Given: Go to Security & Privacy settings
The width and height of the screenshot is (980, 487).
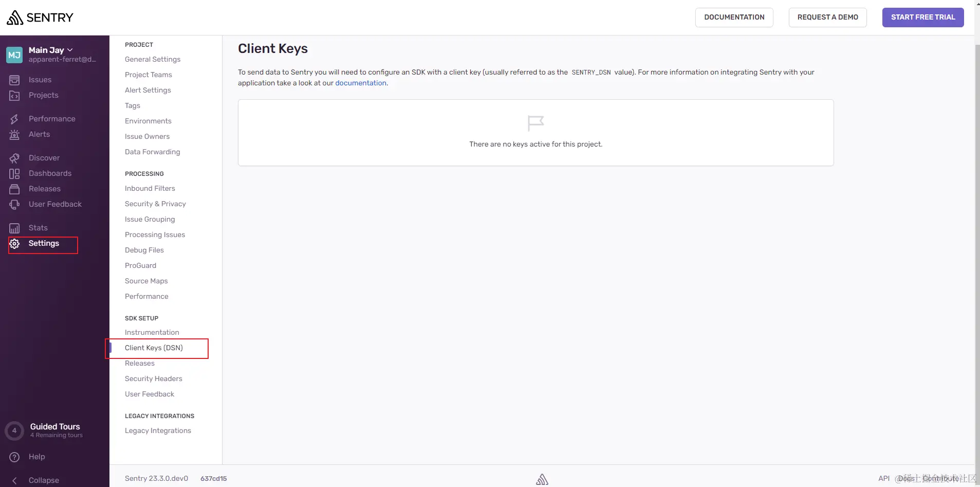Looking at the screenshot, I should pos(155,204).
